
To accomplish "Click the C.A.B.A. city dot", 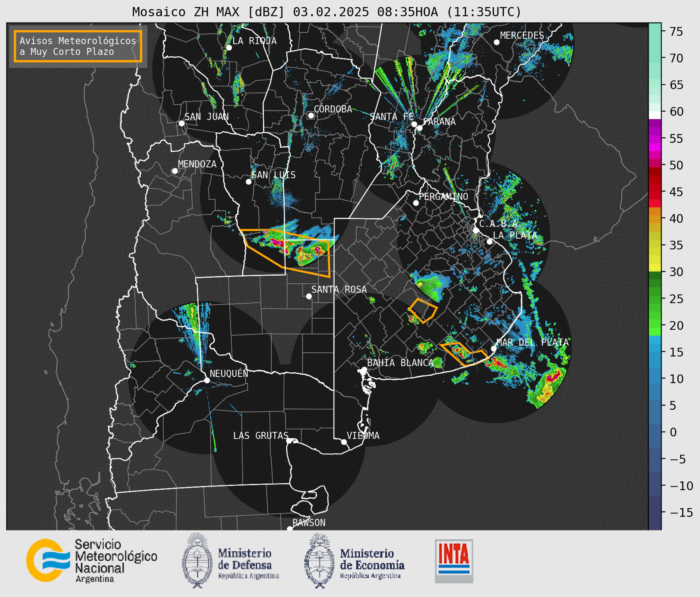I will pos(476,230).
